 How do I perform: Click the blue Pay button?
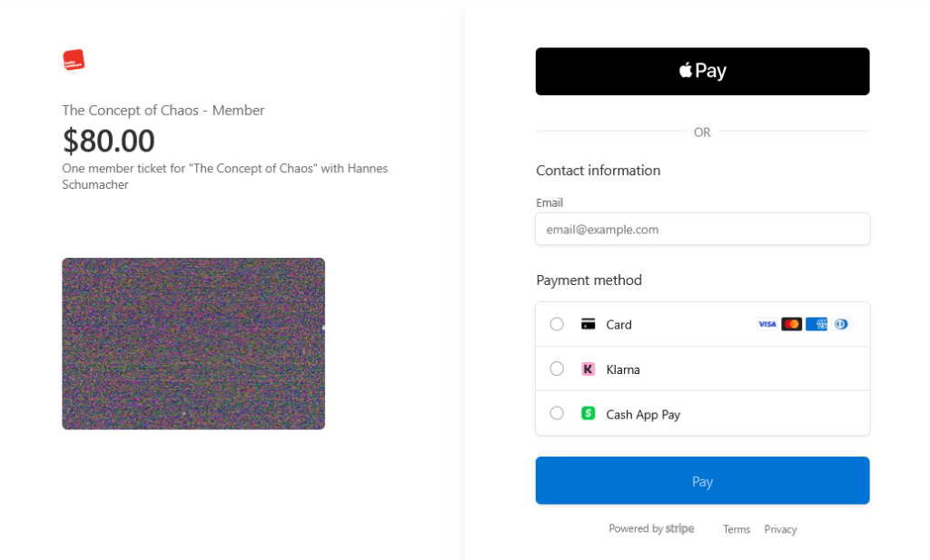[x=702, y=481]
